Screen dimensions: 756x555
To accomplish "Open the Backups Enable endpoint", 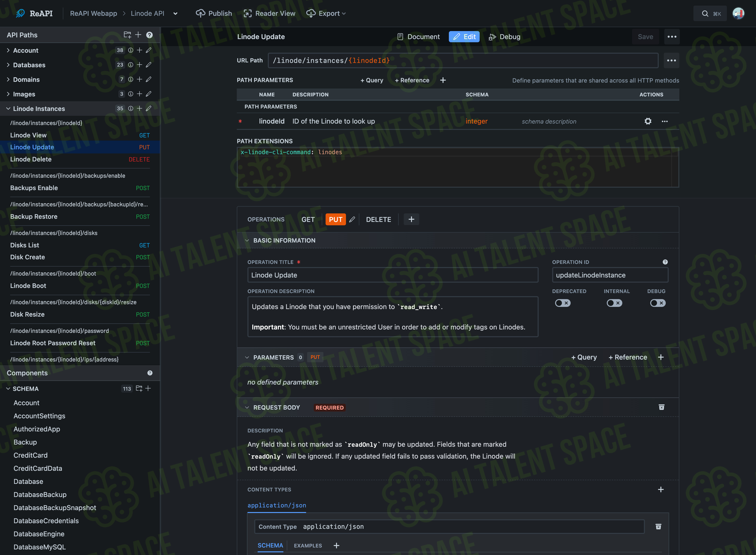I will tap(80, 188).
